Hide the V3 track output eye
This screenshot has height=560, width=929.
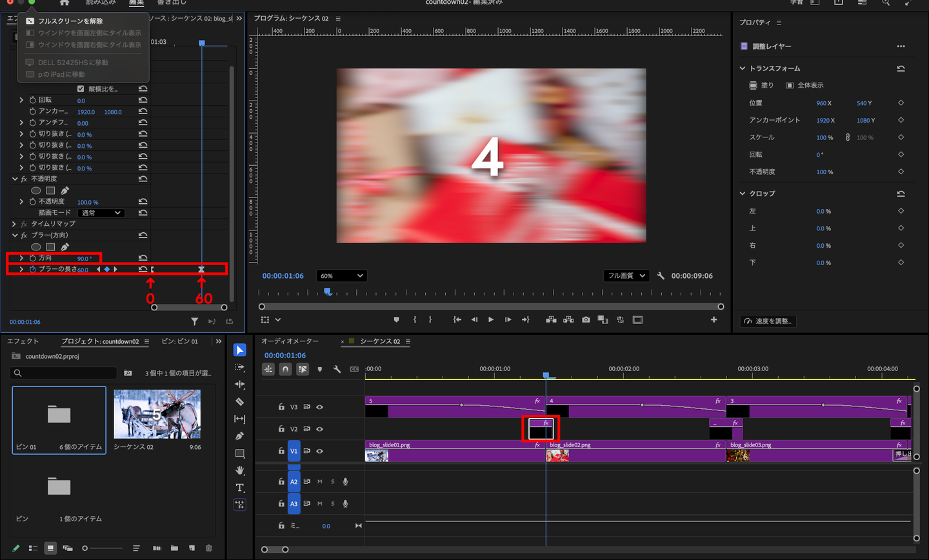pos(319,407)
